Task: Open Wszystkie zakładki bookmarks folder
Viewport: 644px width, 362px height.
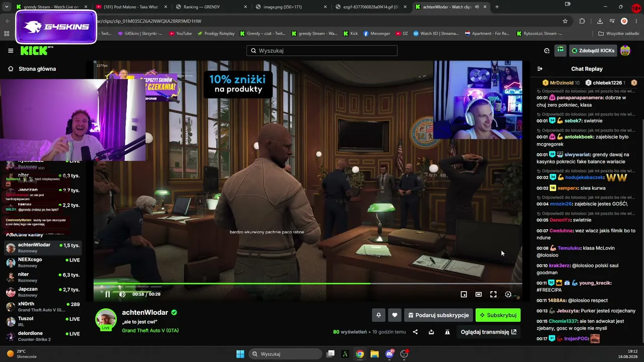Action: coord(618,34)
